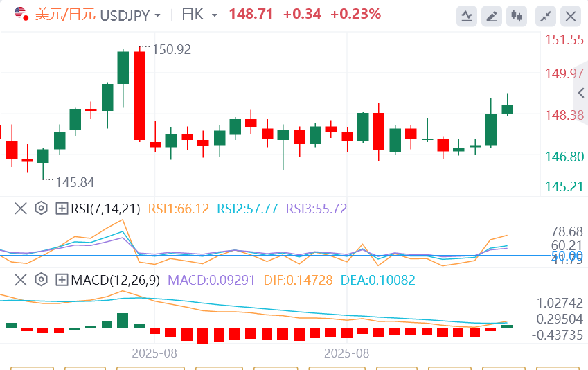Click the first 2025-08 date label
The height and width of the screenshot is (370, 588).
[154, 352]
